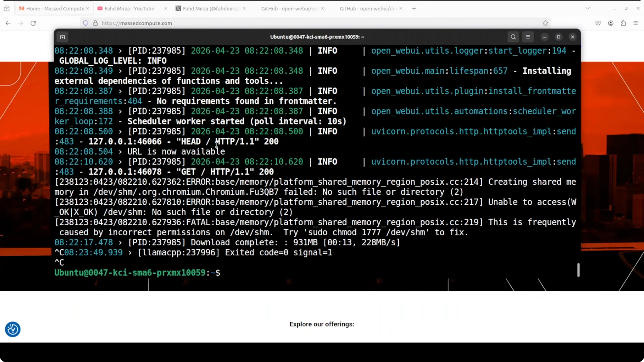Viewport: 644px width, 362px height.
Task: Open the terminal search icon
Action: (x=513, y=37)
